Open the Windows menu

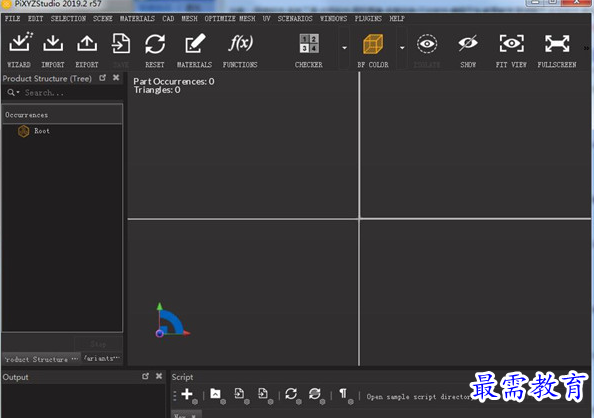coord(334,19)
